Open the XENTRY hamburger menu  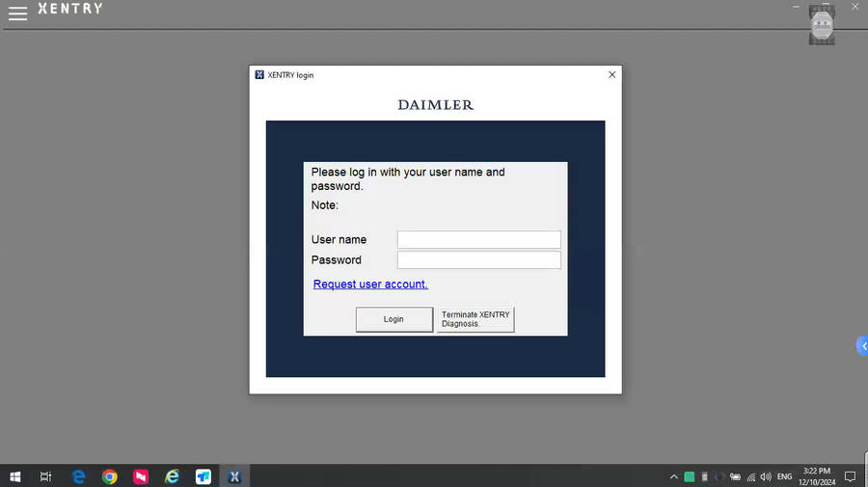(x=17, y=14)
